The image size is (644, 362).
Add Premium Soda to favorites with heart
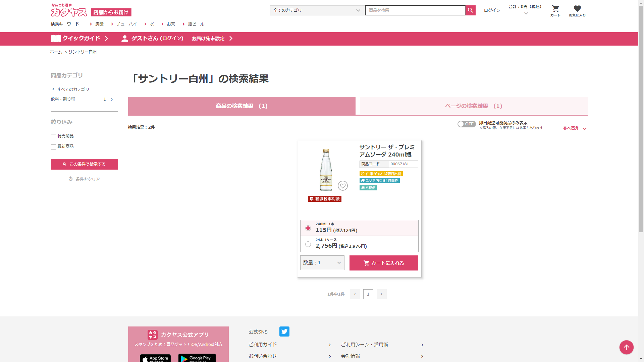click(342, 186)
